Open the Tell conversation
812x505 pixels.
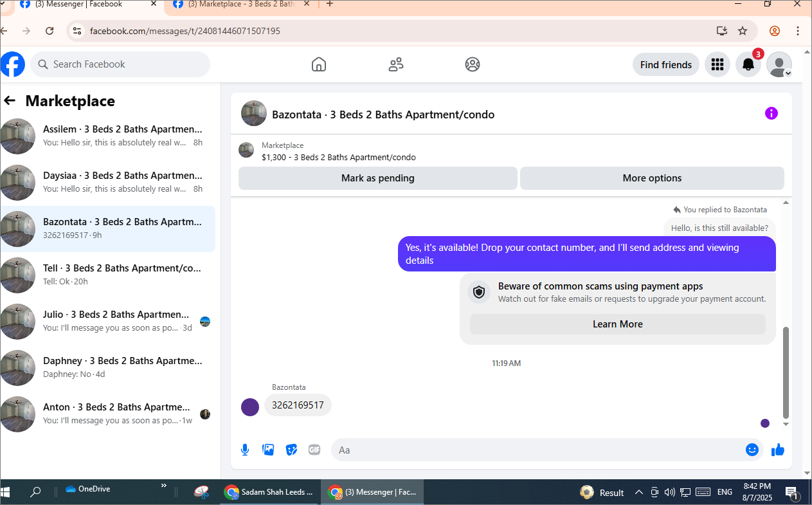[x=107, y=275]
